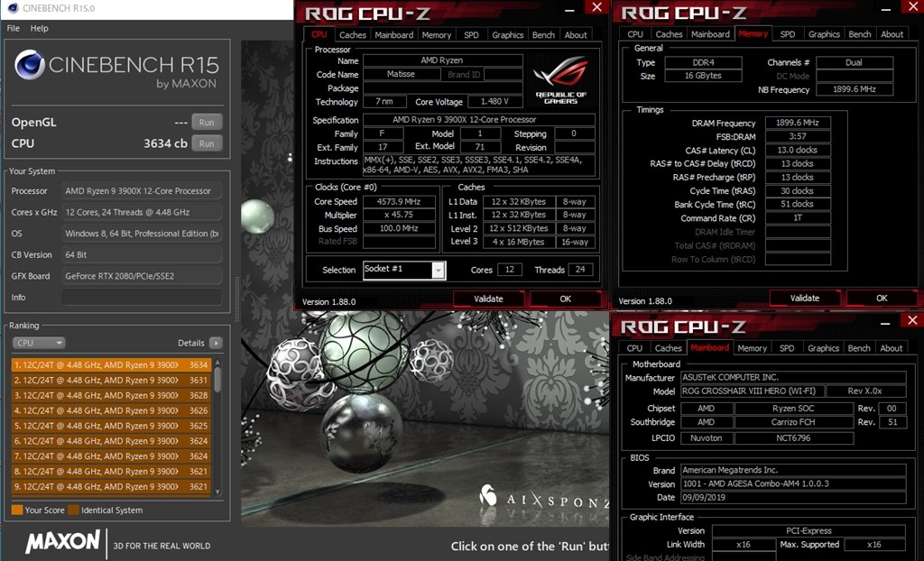Click the DRAM Frequency 1899.6 MHz value
924x561 pixels.
click(798, 123)
